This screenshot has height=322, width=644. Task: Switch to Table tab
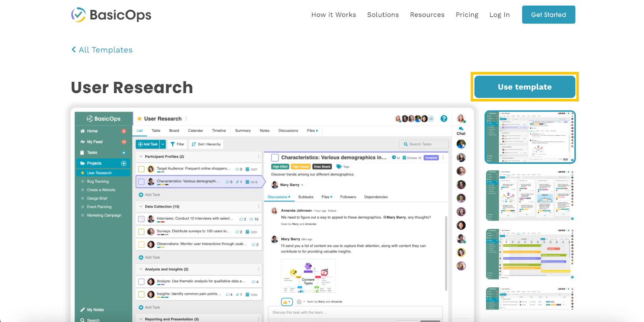156,131
